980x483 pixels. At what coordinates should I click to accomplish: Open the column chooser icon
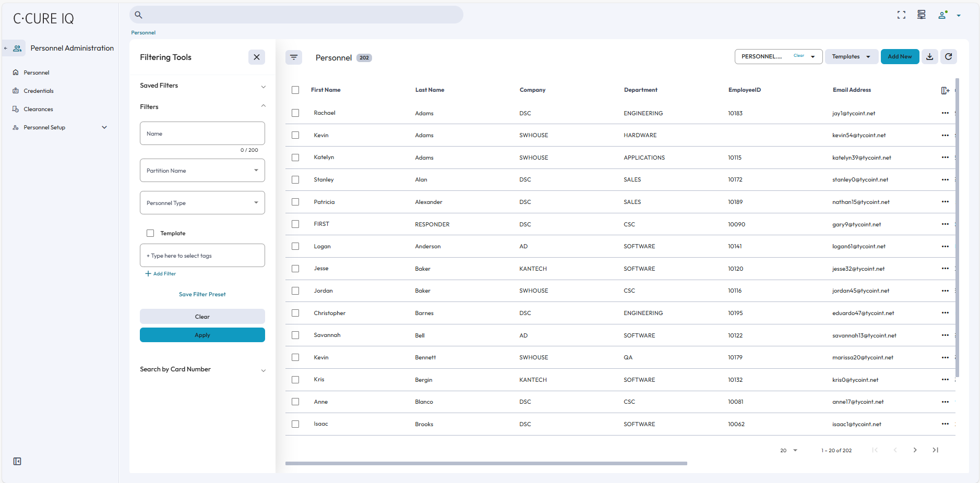coord(945,90)
